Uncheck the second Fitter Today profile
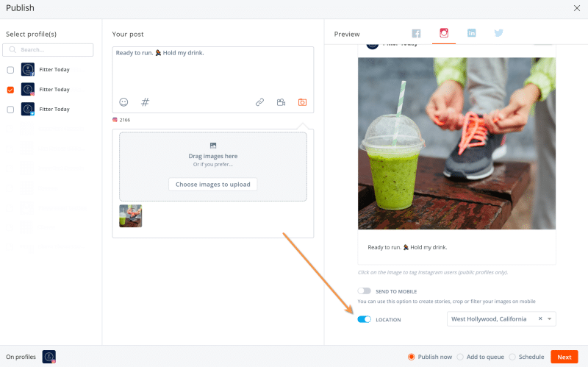This screenshot has height=367, width=588. click(x=10, y=90)
